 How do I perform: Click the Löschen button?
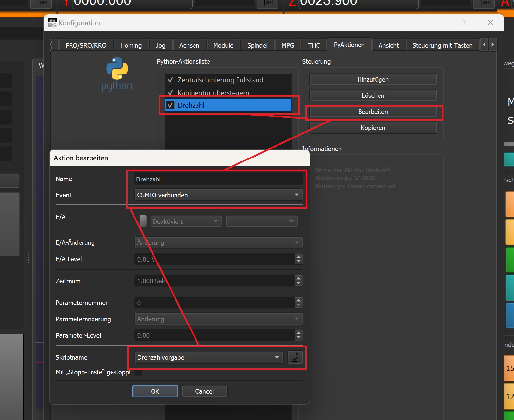(x=373, y=95)
